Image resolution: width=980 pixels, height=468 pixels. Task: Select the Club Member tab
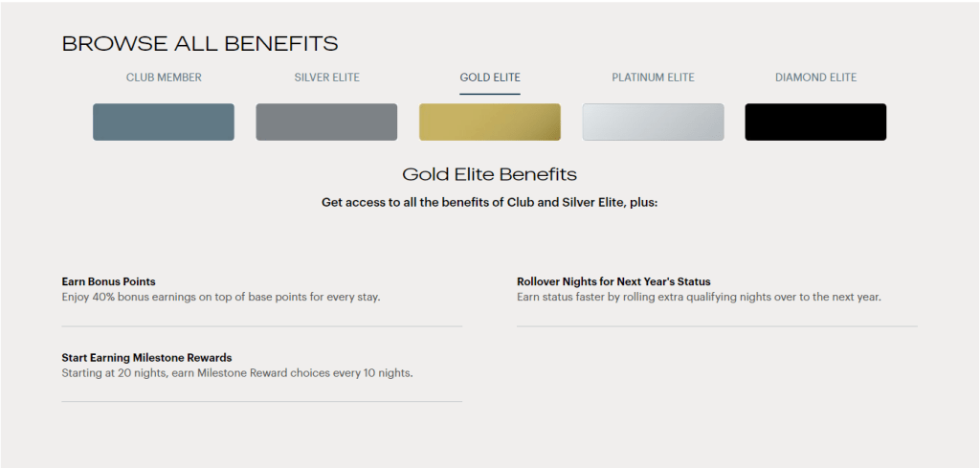coord(164,78)
